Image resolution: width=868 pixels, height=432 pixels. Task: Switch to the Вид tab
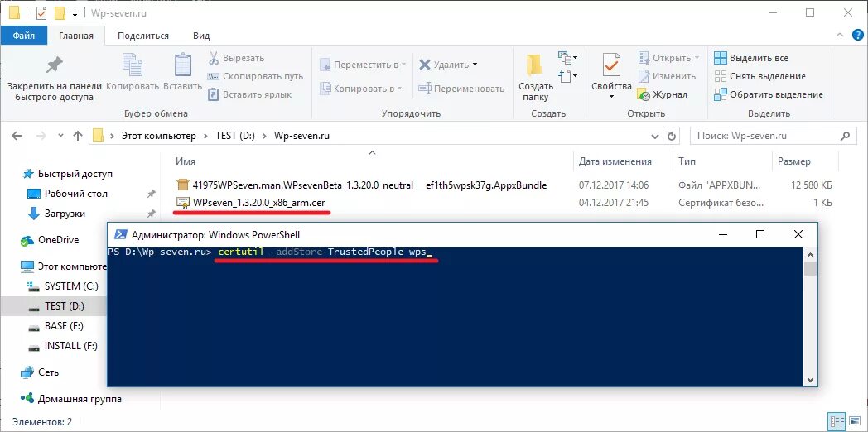[201, 36]
